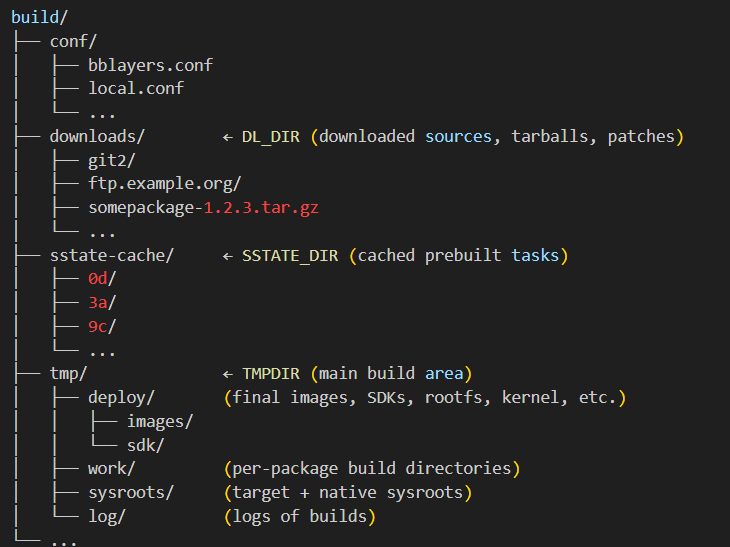The height and width of the screenshot is (547, 730).
Task: Click the images/ subfolder under deploy
Action: point(160,422)
